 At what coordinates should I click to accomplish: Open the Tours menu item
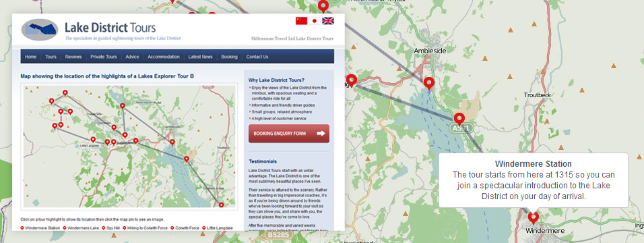[51, 57]
